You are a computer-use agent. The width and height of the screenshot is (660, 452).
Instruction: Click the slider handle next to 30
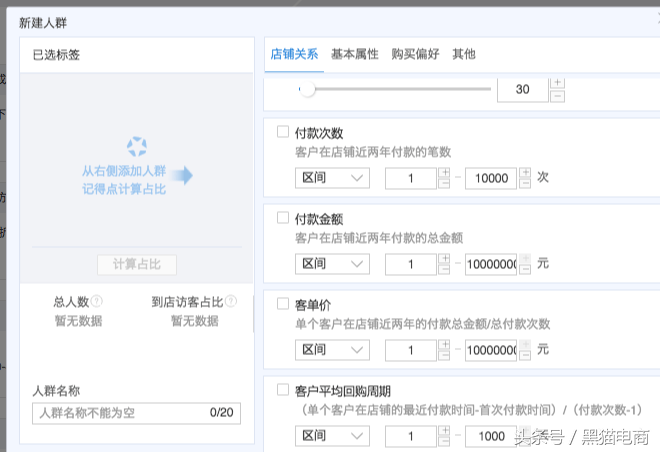307,89
